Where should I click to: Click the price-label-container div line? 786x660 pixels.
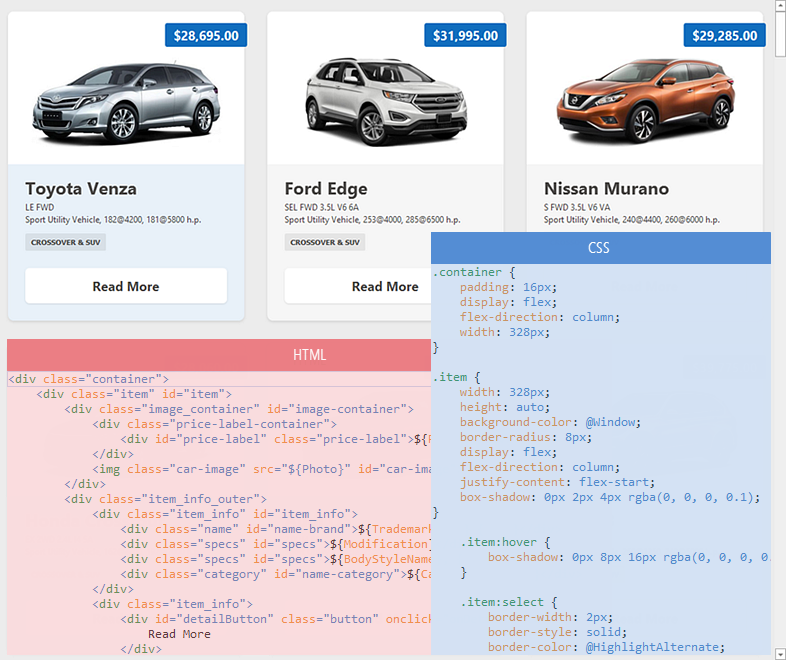[215, 424]
